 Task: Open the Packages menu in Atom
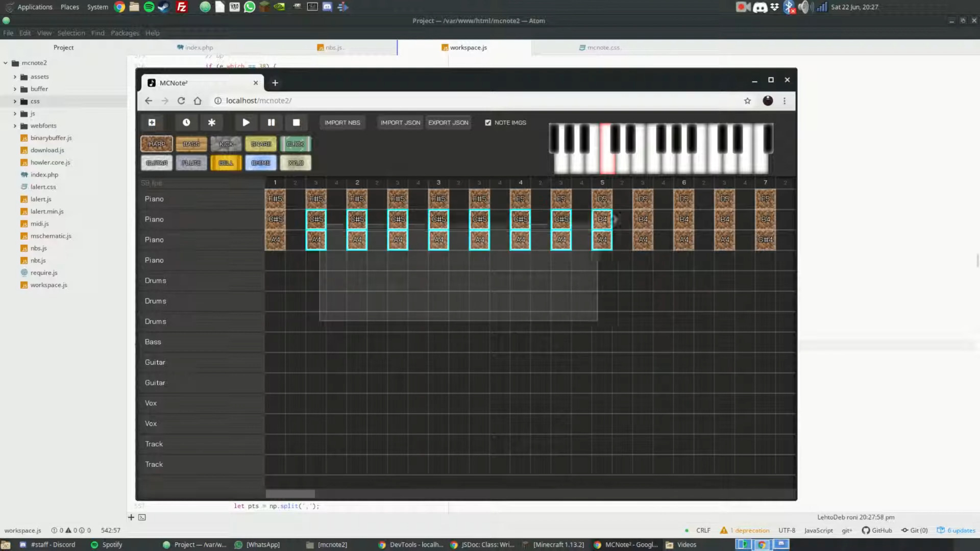125,33
